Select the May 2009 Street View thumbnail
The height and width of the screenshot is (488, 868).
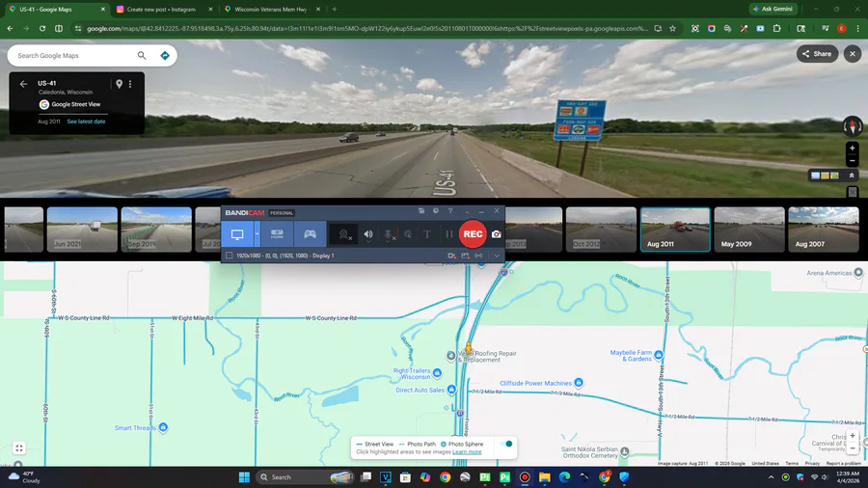click(x=749, y=230)
